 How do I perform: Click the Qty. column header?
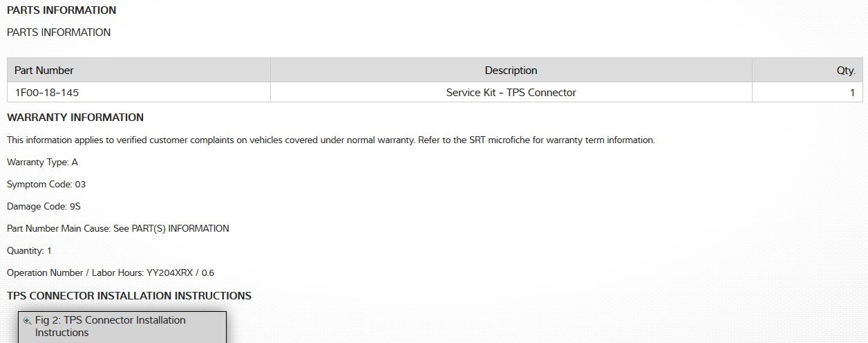coord(845,71)
